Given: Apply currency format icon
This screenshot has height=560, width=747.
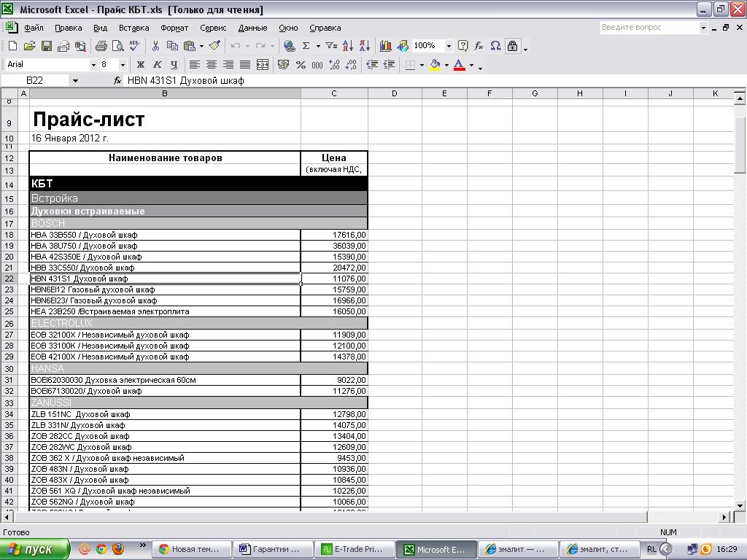Looking at the screenshot, I should coord(284,64).
